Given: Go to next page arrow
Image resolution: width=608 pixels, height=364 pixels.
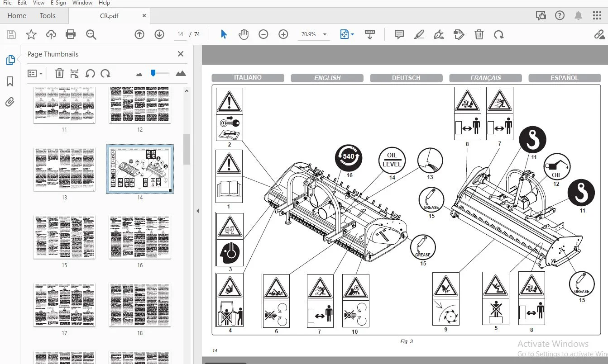Looking at the screenshot, I should tap(159, 34).
